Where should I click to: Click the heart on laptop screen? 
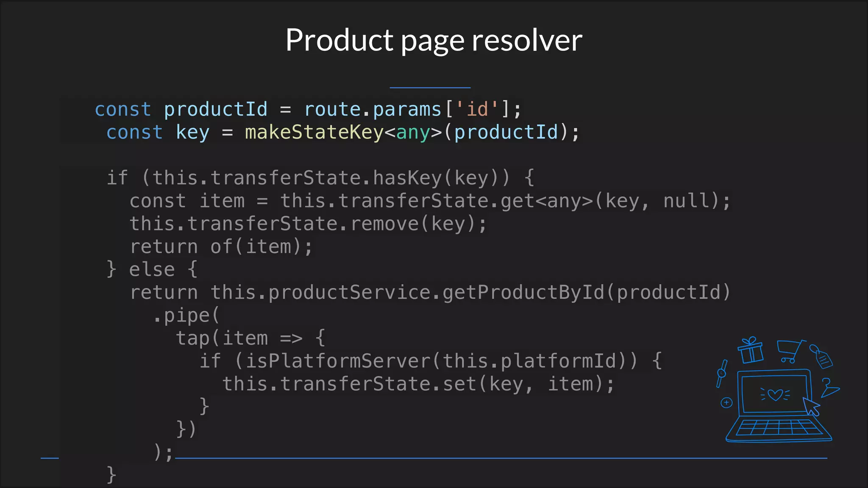click(x=775, y=395)
